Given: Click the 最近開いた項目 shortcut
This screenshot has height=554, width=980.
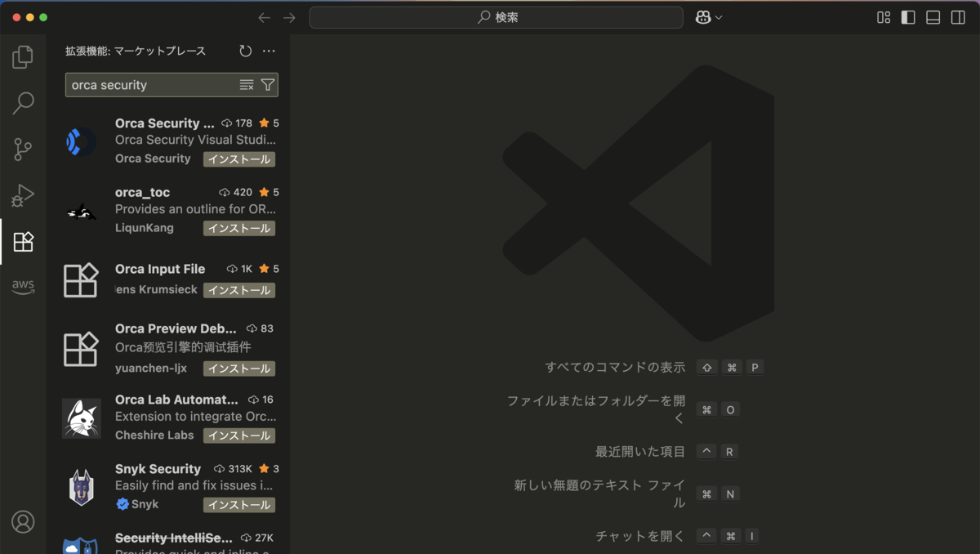Looking at the screenshot, I should [640, 452].
